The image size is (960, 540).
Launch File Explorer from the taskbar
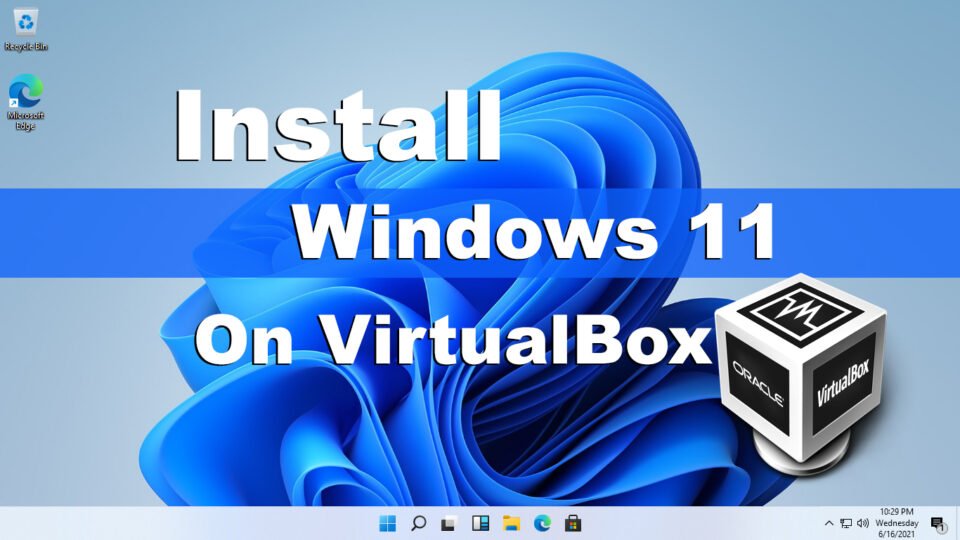[x=511, y=523]
